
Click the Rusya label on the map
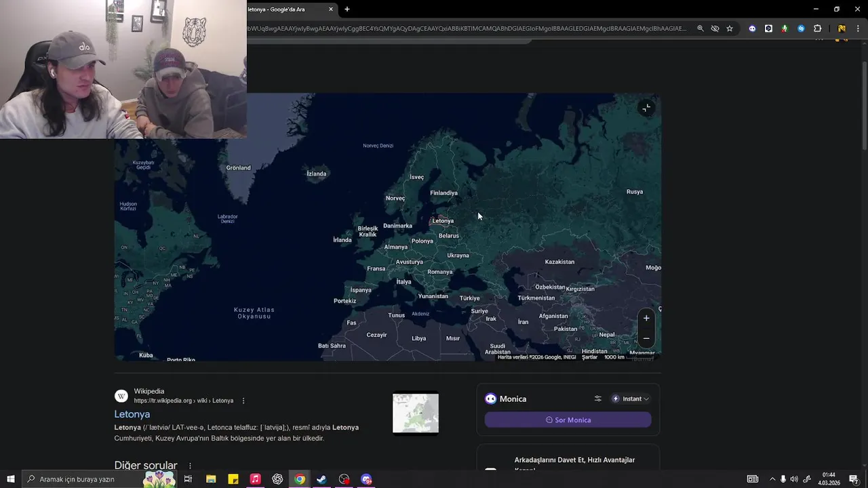(635, 192)
